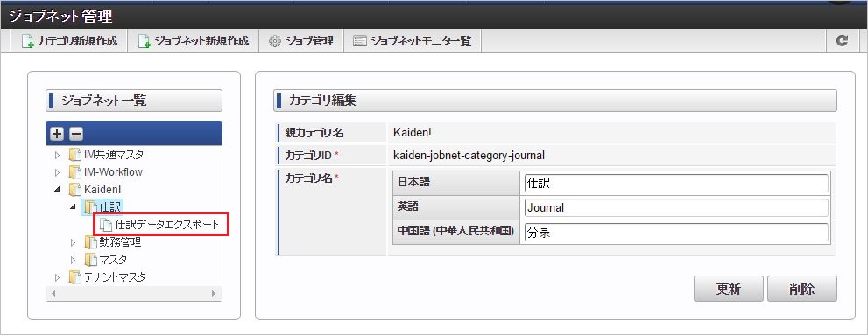Click the 日本語 category name field
This screenshot has height=335, width=868.
point(676,183)
